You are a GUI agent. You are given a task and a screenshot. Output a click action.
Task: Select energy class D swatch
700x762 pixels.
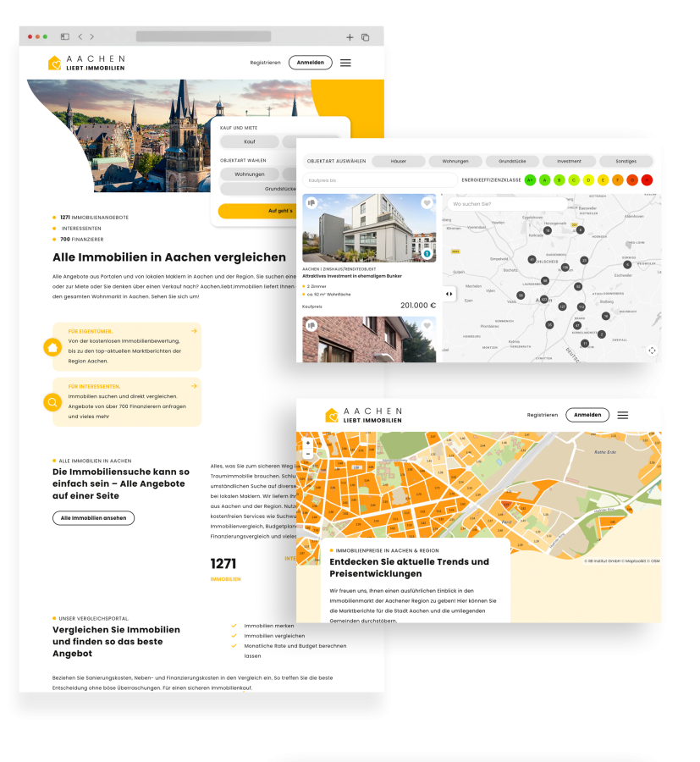(x=588, y=179)
